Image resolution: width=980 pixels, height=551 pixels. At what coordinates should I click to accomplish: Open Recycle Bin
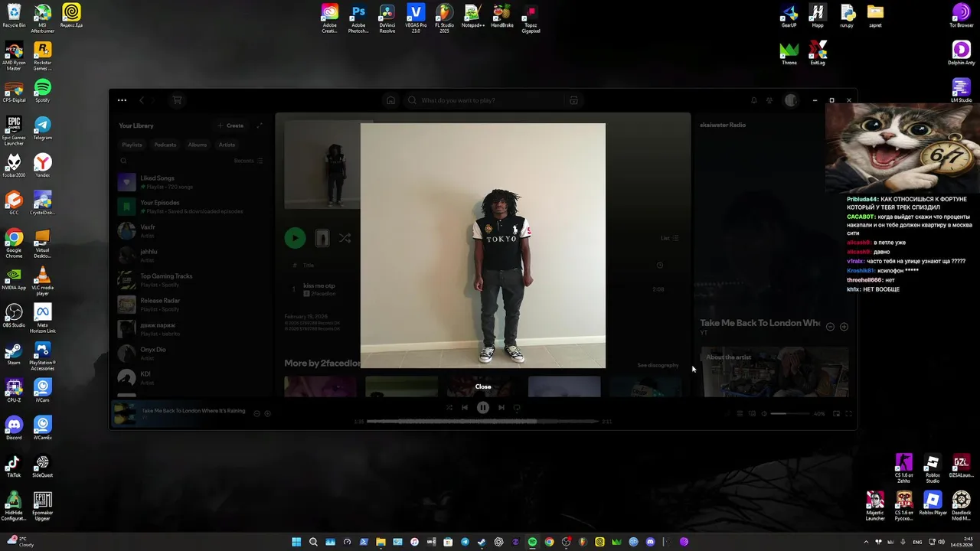(14, 15)
